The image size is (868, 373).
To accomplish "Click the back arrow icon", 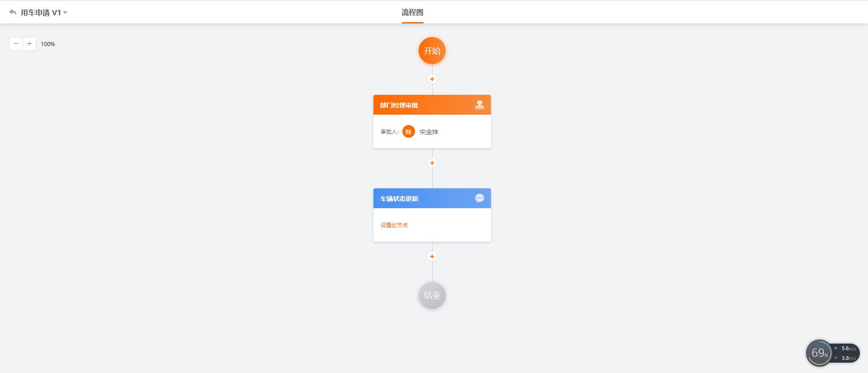I will click(13, 12).
